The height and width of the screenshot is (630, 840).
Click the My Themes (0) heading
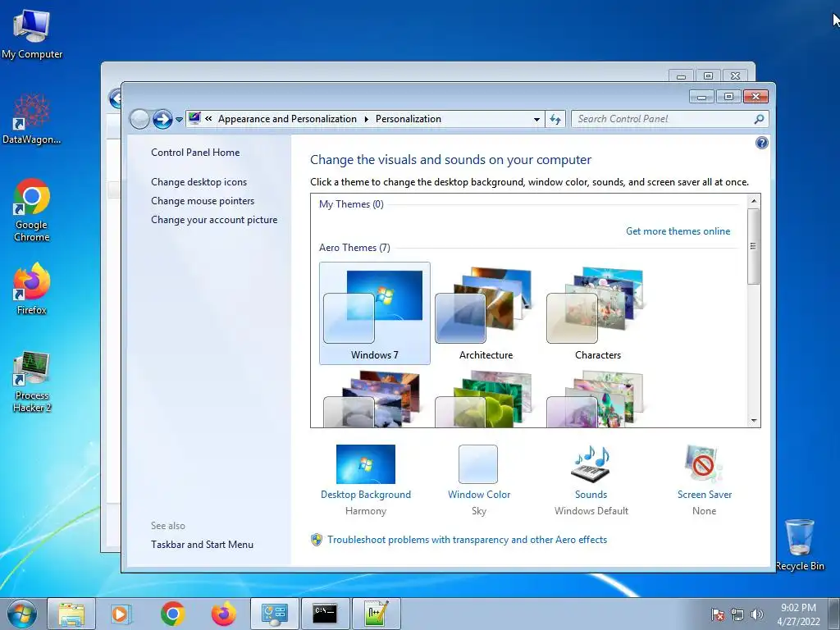[351, 204]
